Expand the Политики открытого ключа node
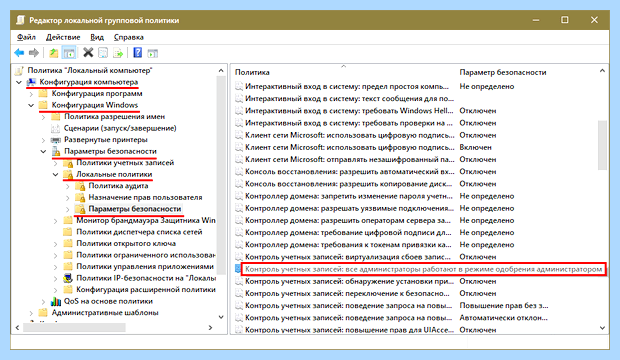Screen dimensions: 620x360 tap(56, 244)
